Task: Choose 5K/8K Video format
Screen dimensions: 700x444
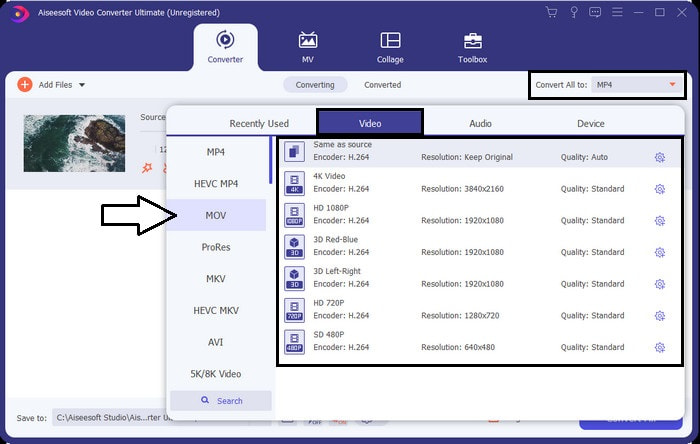Action: point(216,374)
